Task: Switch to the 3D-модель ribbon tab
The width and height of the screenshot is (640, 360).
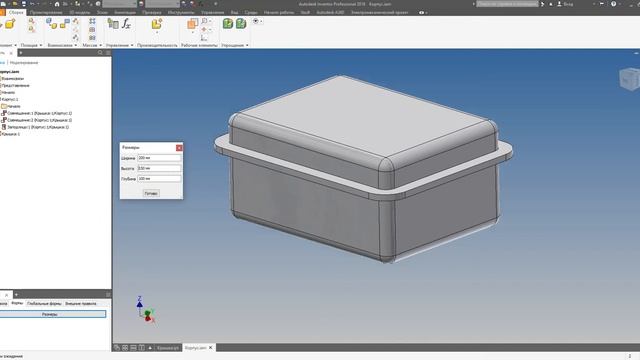Action: [x=80, y=13]
